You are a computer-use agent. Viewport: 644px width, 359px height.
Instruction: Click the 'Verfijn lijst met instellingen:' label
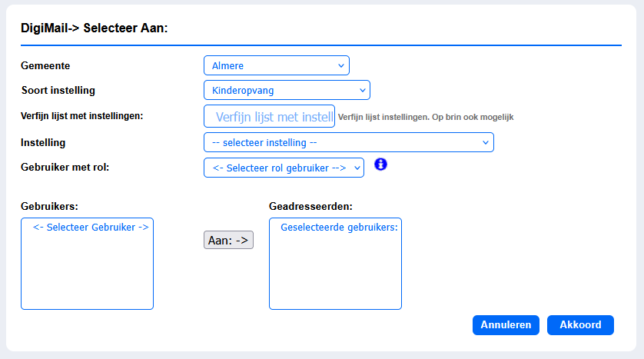tap(81, 116)
